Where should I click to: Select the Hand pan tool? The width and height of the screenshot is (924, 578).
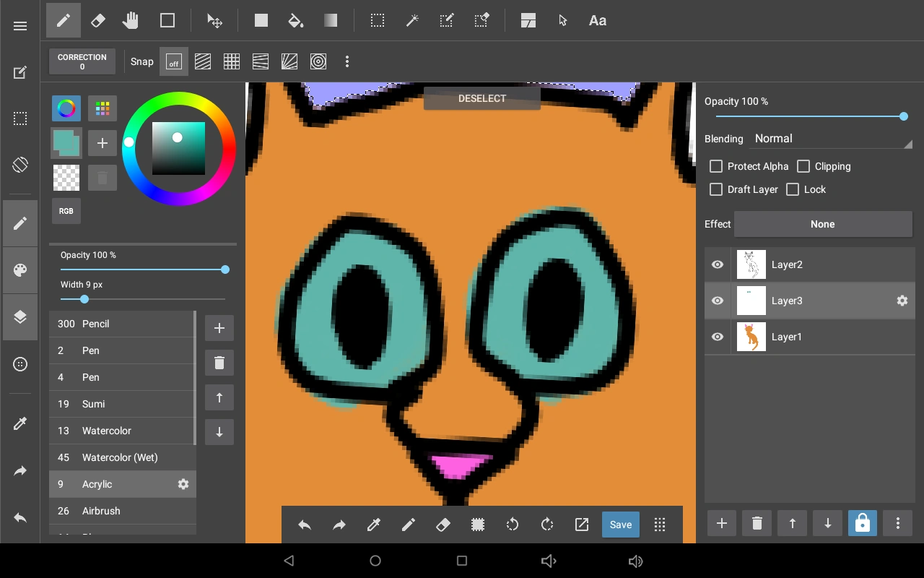(131, 21)
